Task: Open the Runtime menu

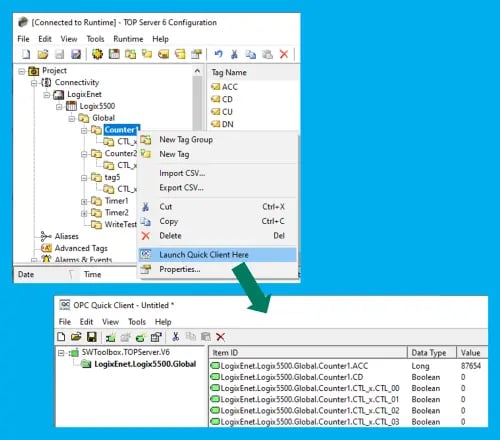Action: 128,39
